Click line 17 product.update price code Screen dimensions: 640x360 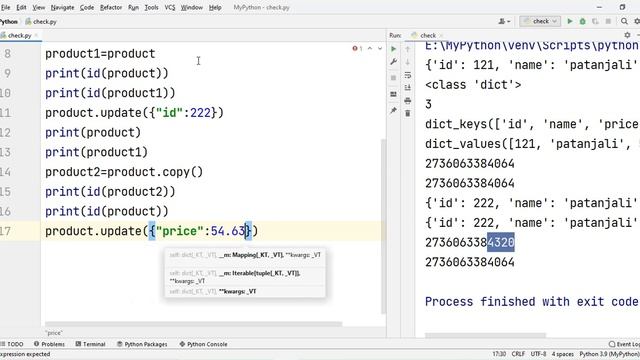point(151,231)
